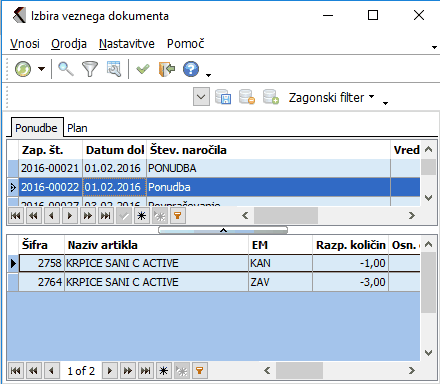Screen dimensions: 440x384
Task: Expand the menu bar overflow arrow
Action: point(434,47)
